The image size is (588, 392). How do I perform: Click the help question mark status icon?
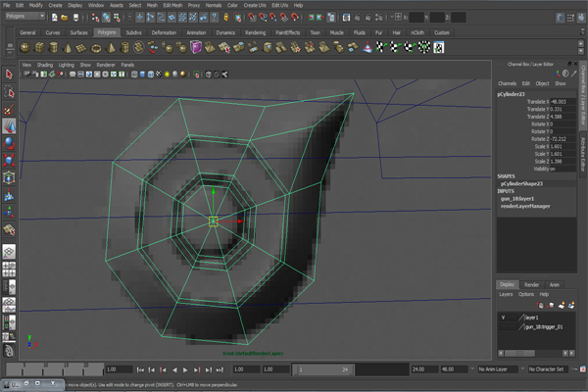tap(214, 18)
